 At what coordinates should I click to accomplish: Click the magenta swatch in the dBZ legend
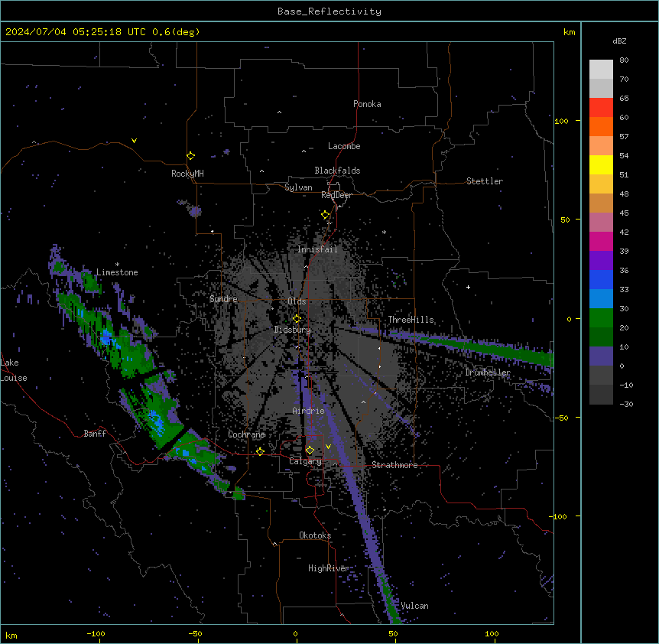click(x=601, y=241)
